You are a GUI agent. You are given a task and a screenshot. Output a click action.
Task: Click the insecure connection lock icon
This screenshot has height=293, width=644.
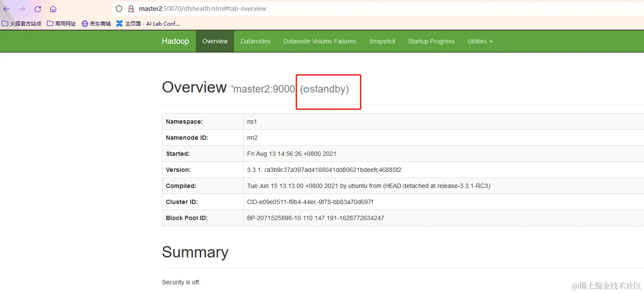click(131, 9)
